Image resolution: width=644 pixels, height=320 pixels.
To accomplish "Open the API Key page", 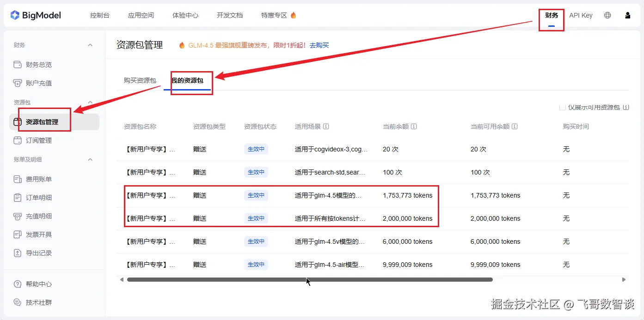I will 581,15.
